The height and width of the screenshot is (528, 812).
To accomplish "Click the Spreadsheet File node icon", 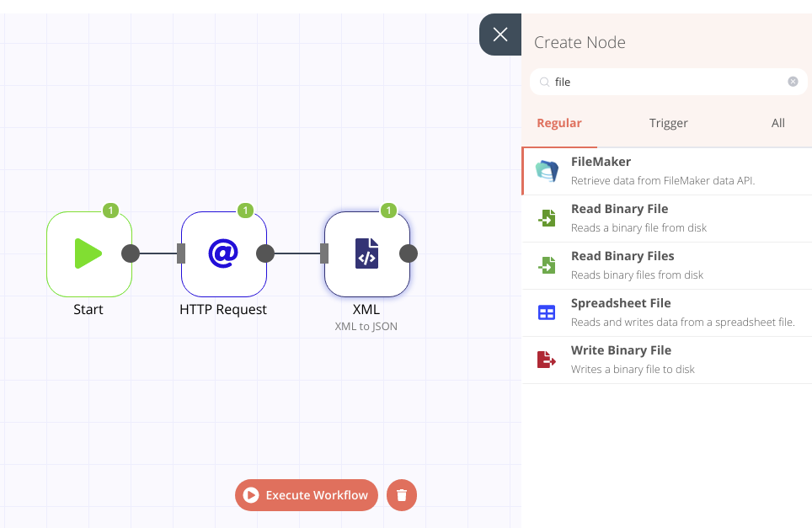I will 547,313.
